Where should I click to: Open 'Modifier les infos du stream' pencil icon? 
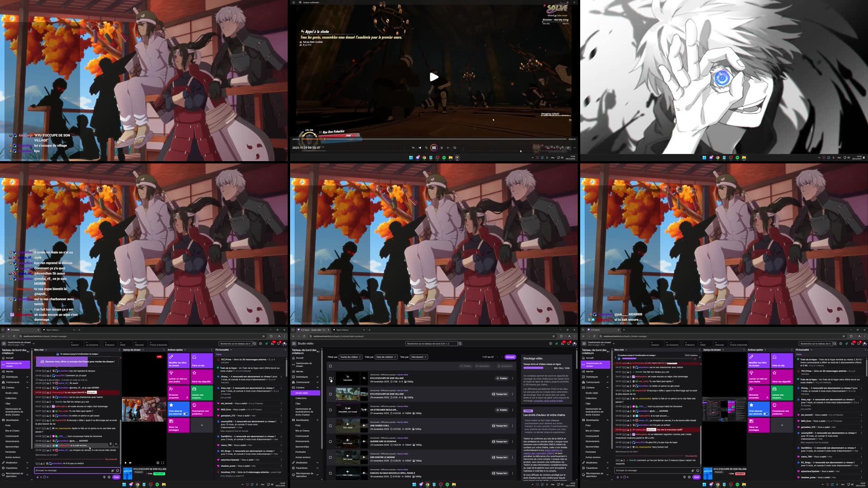(172, 357)
